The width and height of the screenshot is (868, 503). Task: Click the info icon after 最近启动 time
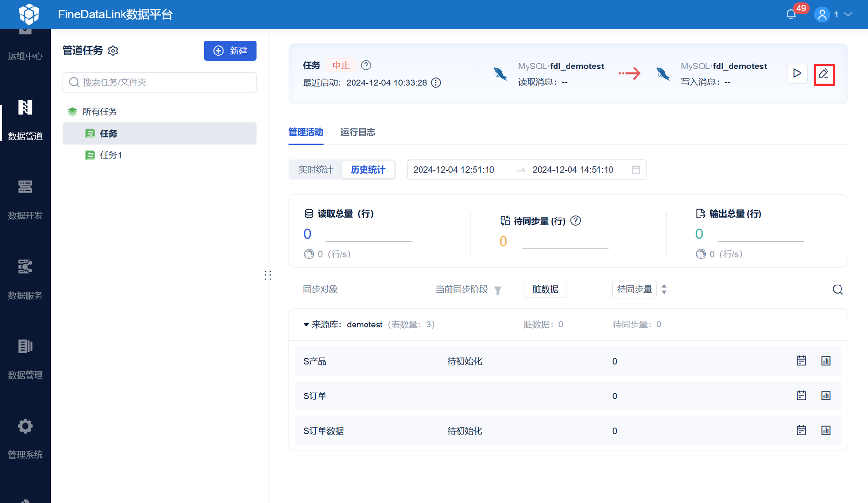click(x=436, y=82)
